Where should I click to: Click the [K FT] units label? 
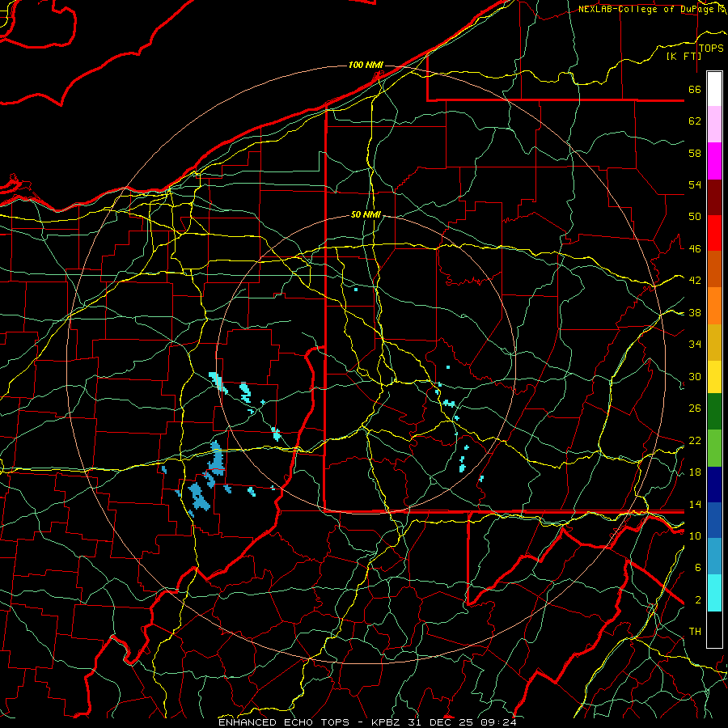684,56
